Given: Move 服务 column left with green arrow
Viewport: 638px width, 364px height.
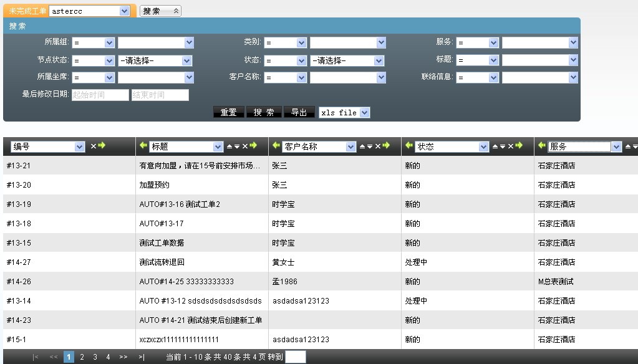Looking at the screenshot, I should [541, 146].
